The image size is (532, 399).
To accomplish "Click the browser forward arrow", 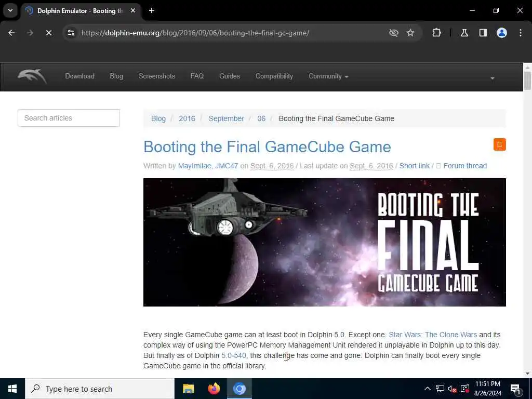I will 30,33.
